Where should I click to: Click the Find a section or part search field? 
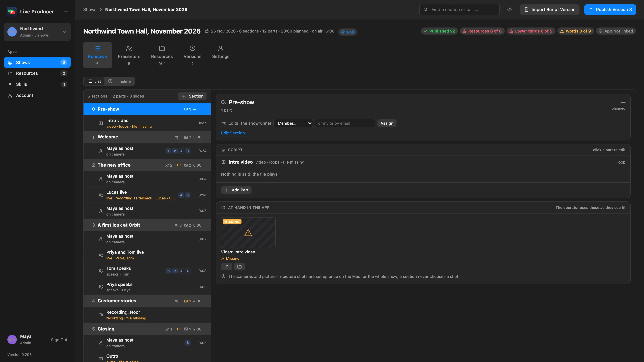[x=459, y=10]
